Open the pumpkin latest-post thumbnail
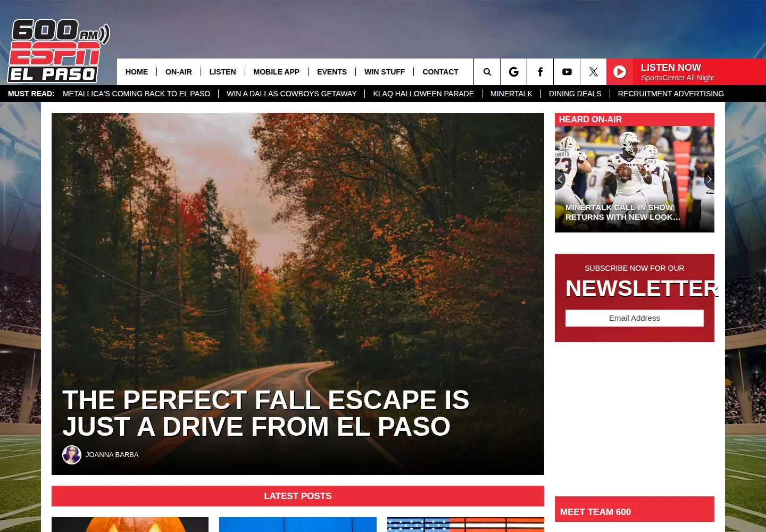Image resolution: width=766 pixels, height=532 pixels. click(x=130, y=525)
